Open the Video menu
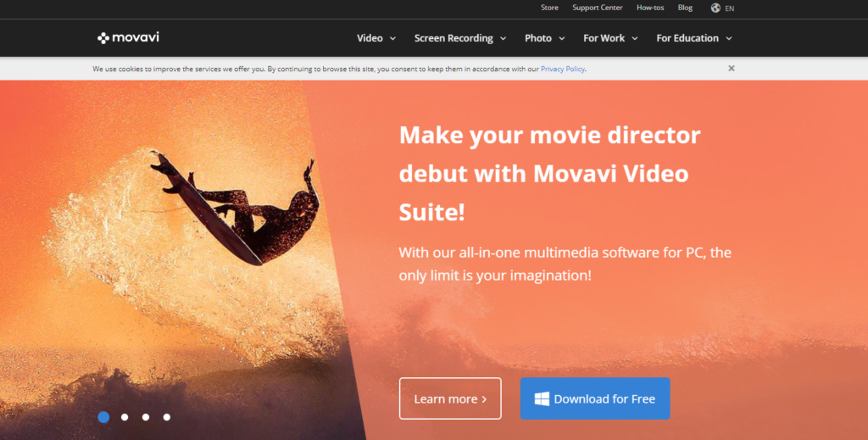 [x=370, y=38]
